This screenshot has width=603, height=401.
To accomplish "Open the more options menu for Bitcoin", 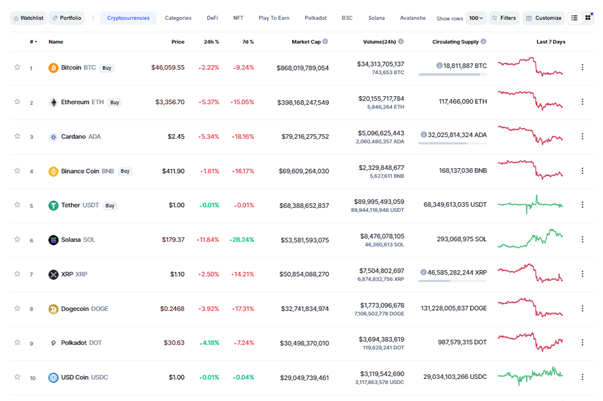I will (x=582, y=67).
